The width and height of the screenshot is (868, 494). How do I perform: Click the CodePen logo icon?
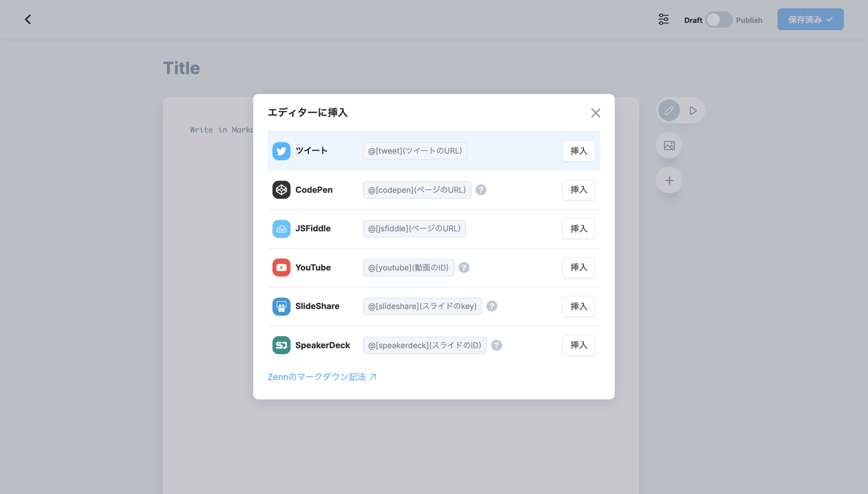pos(281,190)
